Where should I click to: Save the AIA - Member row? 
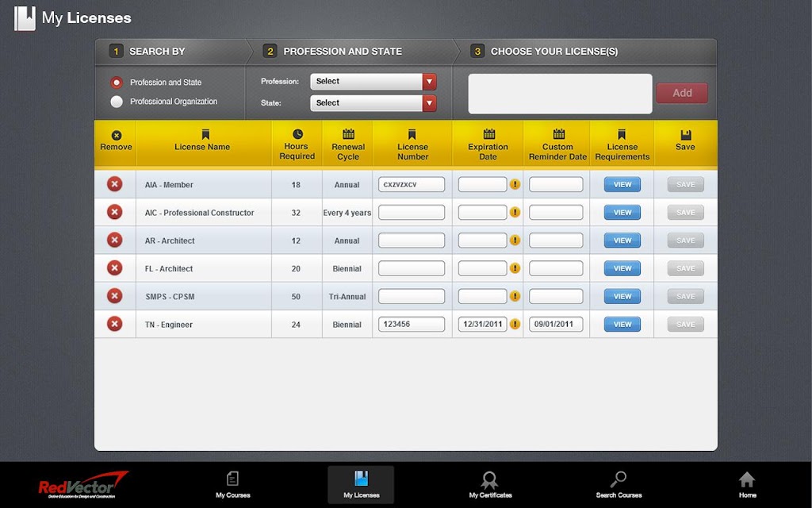point(686,184)
